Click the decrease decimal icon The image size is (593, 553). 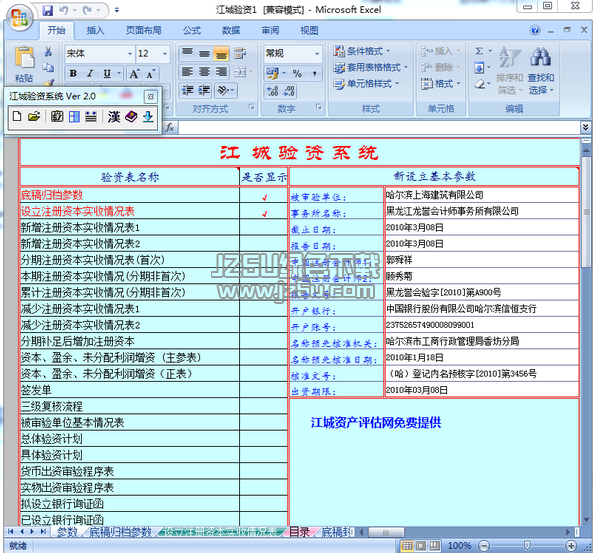(289, 91)
